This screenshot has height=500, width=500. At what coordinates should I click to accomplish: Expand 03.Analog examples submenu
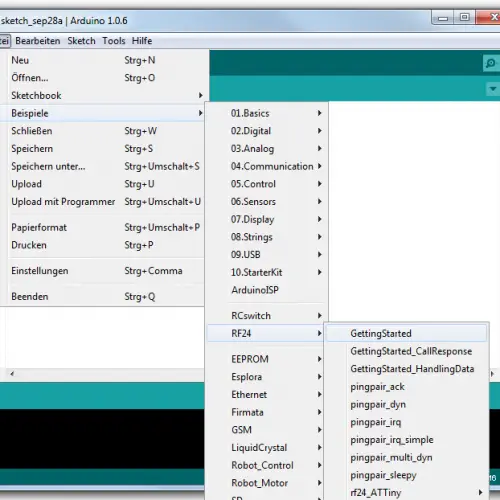tap(266, 149)
